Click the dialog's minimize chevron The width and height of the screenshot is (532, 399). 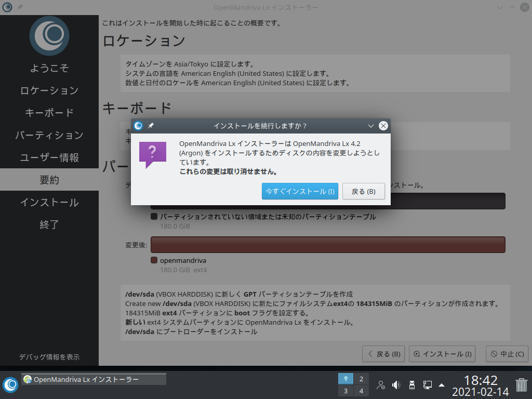click(370, 126)
